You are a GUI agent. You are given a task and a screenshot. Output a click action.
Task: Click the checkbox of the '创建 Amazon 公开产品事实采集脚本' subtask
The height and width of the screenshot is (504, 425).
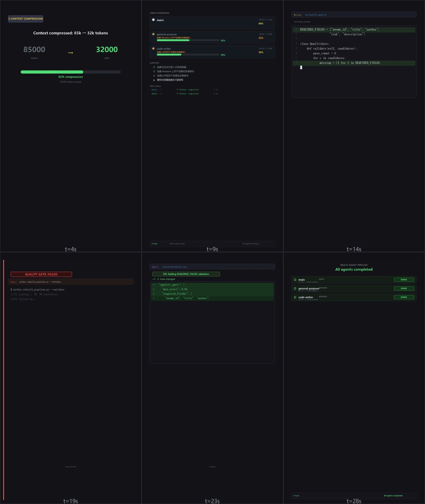pos(154,71)
